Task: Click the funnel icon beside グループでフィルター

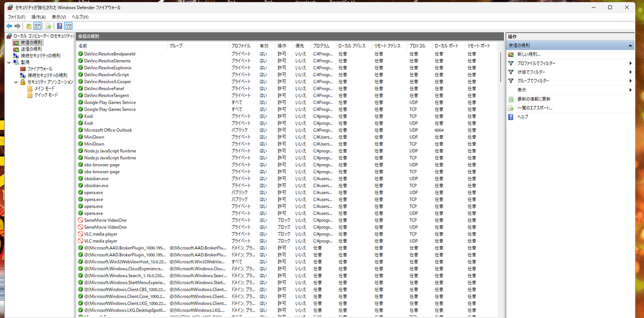Action: pyautogui.click(x=511, y=81)
